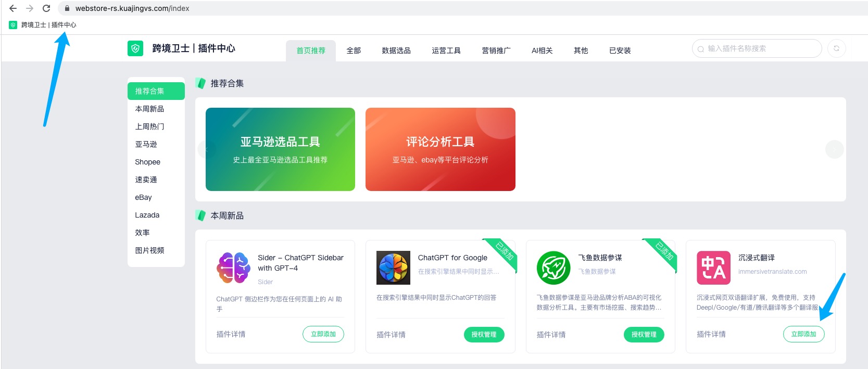Open the 跨境卫士 | 插件中心 bookmark
Viewport: 868px width, 369px height.
click(43, 25)
